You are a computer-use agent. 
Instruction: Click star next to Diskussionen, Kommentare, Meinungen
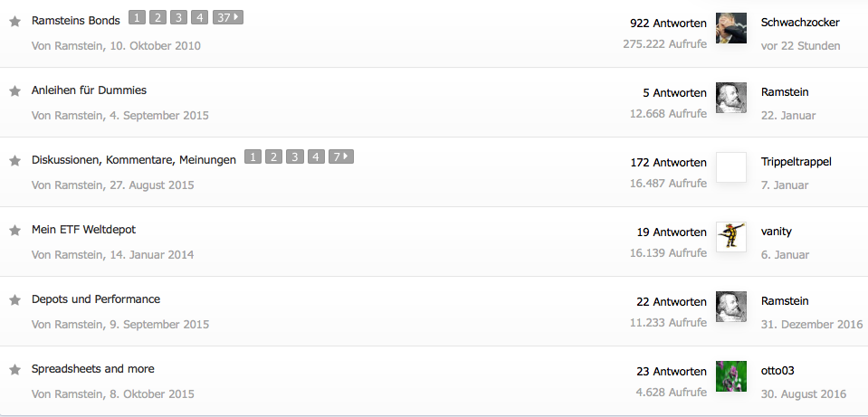[x=14, y=161]
